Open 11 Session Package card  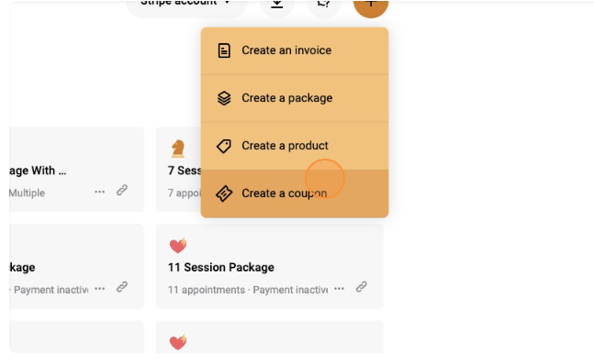(270, 266)
